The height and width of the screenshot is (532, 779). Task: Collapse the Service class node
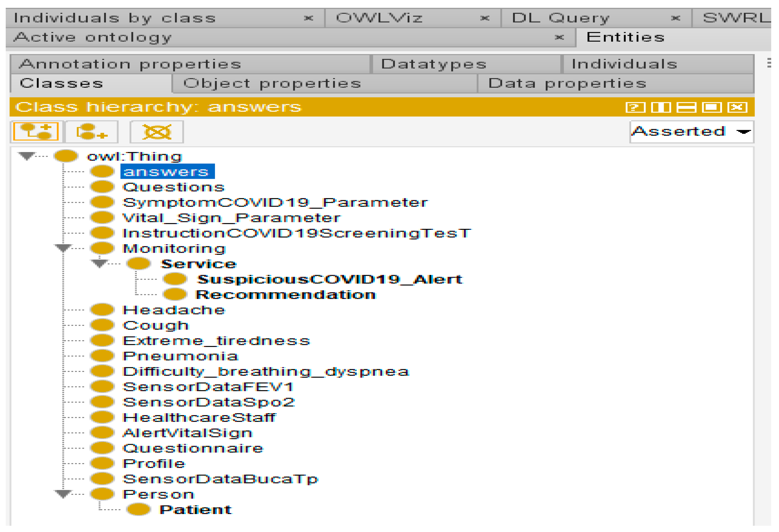[x=99, y=263]
